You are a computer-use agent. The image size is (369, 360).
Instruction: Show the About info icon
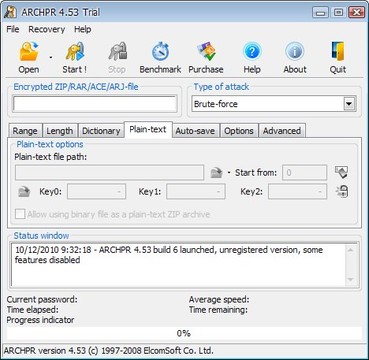pos(295,52)
